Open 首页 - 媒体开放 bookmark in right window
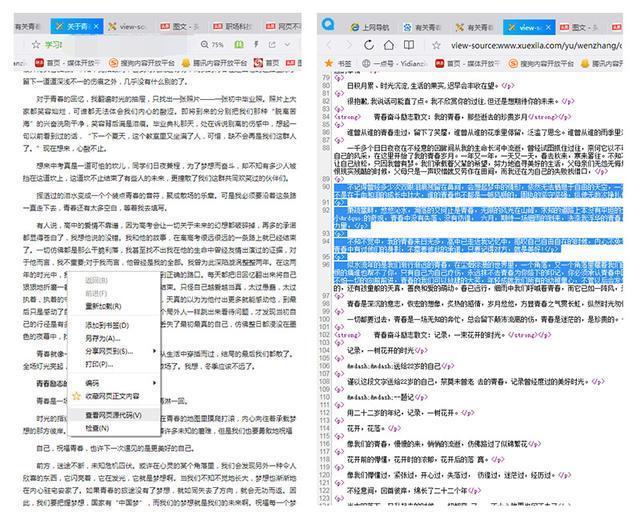 (x=467, y=63)
